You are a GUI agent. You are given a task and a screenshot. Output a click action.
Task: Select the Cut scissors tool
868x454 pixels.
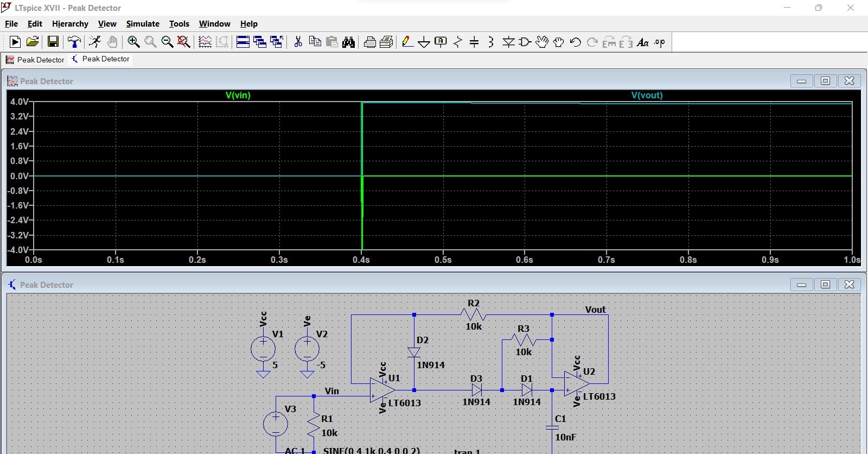298,42
